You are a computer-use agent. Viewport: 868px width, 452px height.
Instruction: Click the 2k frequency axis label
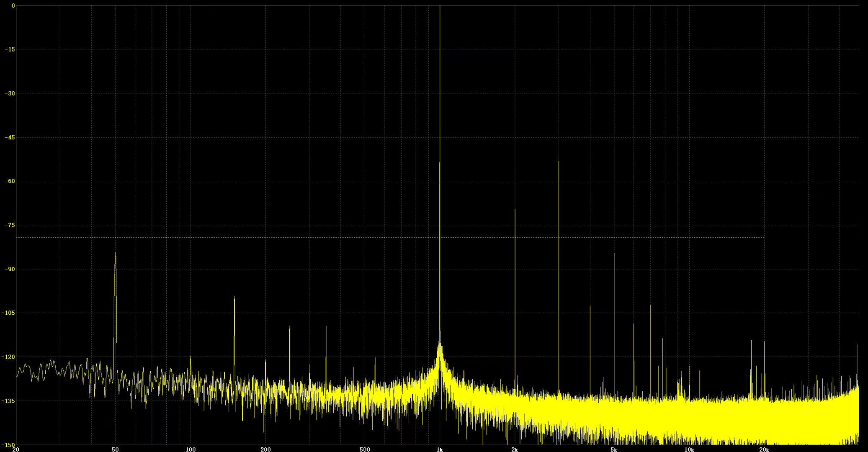click(x=515, y=449)
